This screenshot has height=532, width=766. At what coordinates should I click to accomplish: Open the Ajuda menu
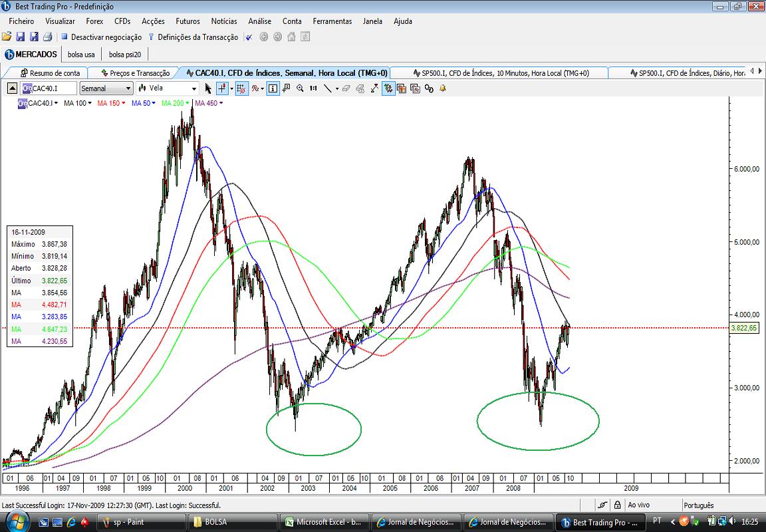[403, 21]
